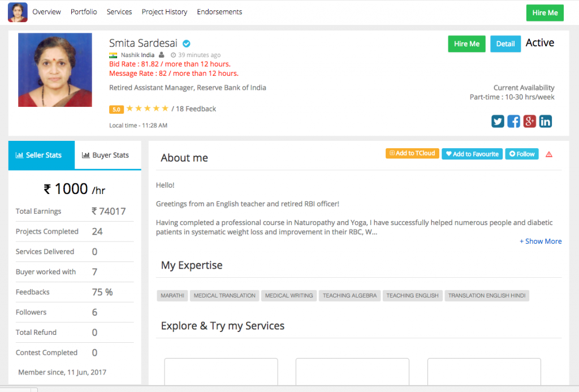Open the Portfolio menu item
579x392 pixels.
(84, 12)
